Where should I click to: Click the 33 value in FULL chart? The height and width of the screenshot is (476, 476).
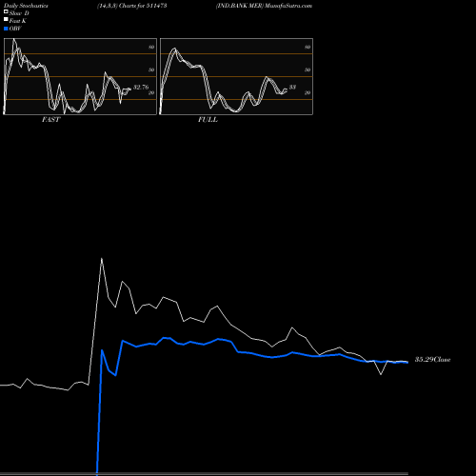tap(292, 87)
